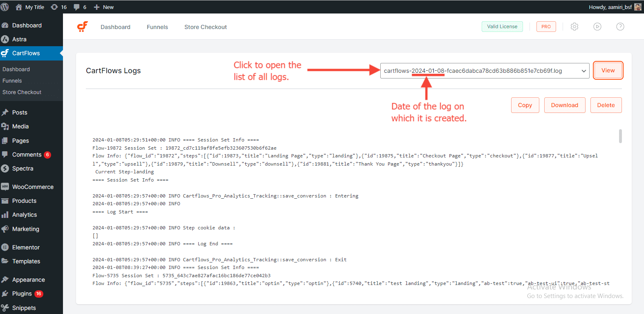Download the selected log file
The width and height of the screenshot is (644, 314).
tap(564, 105)
